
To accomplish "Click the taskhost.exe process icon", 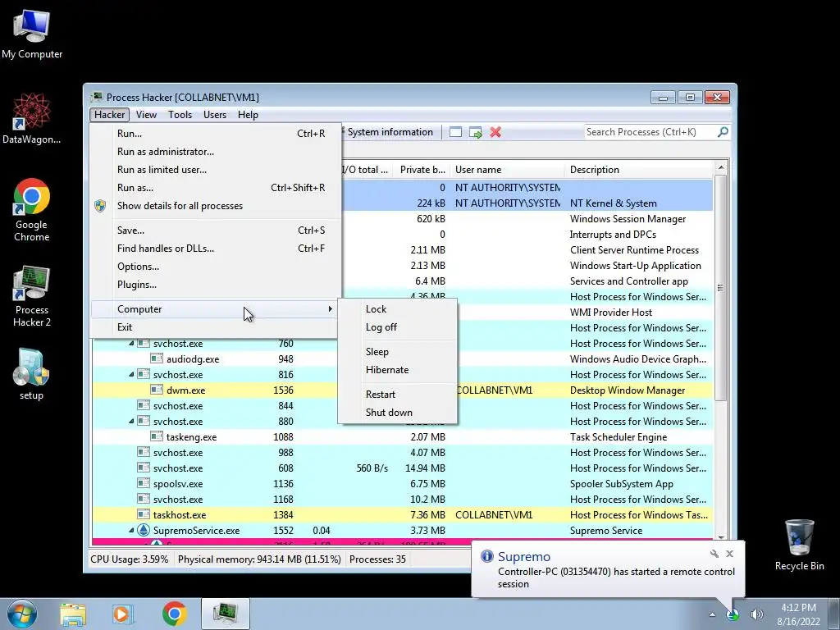I will [x=143, y=515].
